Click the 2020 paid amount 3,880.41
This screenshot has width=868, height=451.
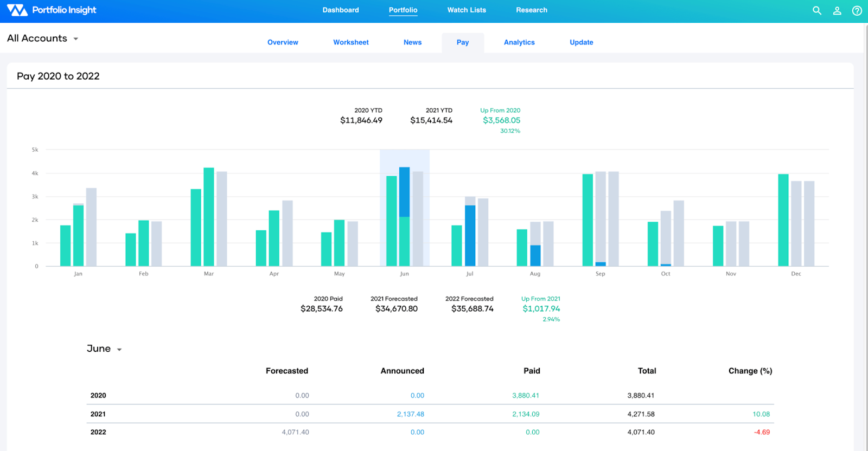click(x=525, y=396)
